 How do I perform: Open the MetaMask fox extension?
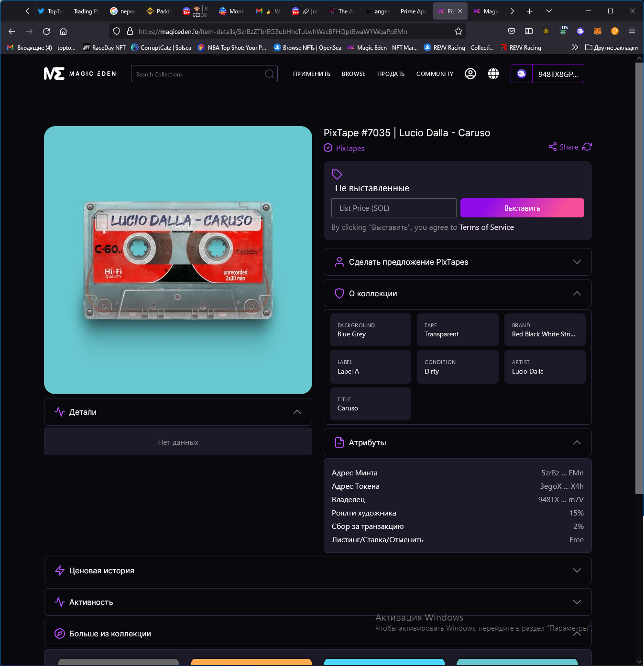(598, 32)
